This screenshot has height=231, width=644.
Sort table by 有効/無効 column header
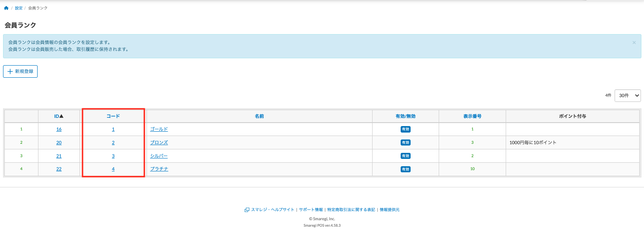click(x=405, y=116)
